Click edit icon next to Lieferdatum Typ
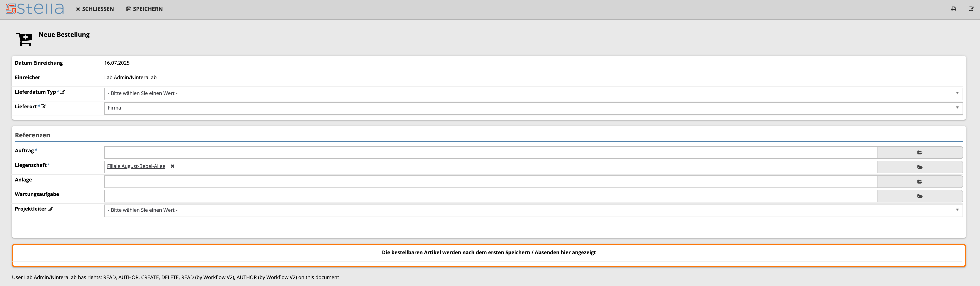The height and width of the screenshot is (286, 980). [62, 92]
